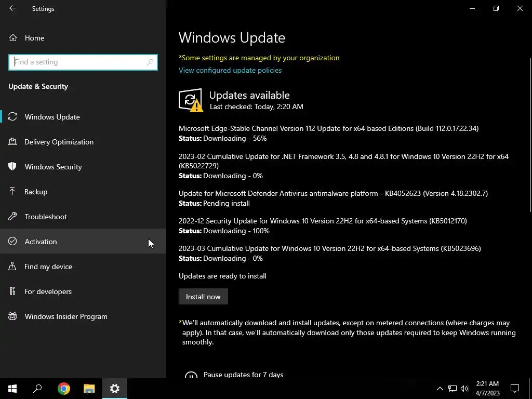The width and height of the screenshot is (532, 399).
Task: Click the KB5023696 Cumulative Update title
Action: coord(330,248)
